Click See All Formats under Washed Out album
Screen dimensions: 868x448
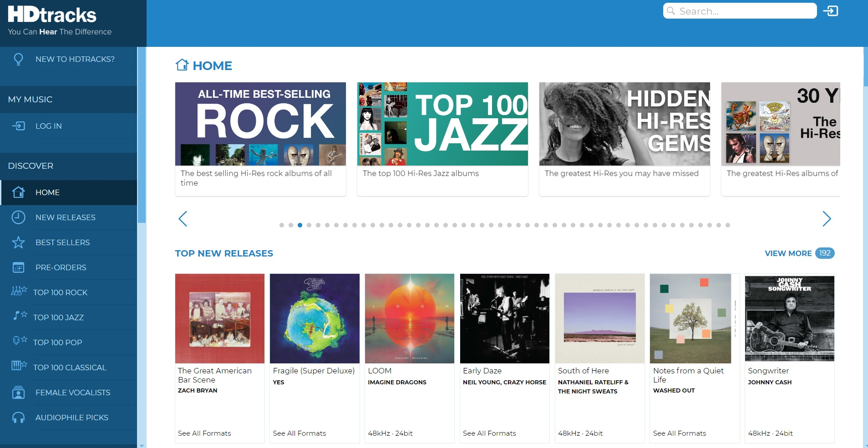point(680,433)
